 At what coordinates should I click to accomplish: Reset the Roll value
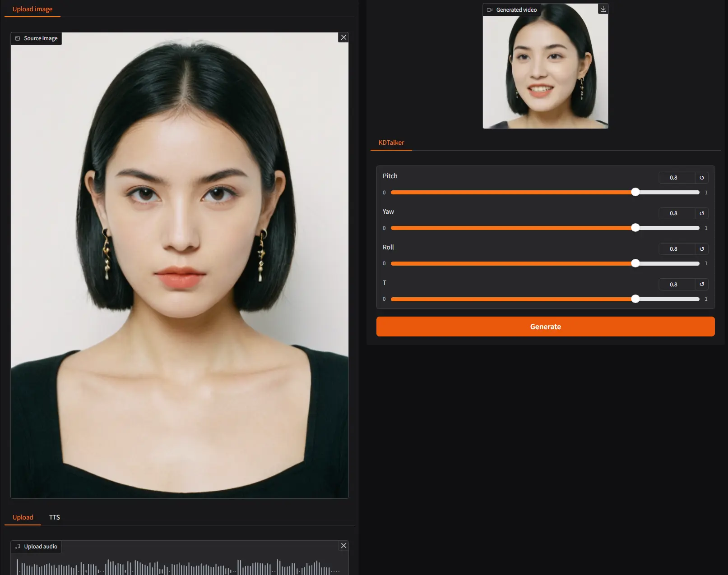pos(702,249)
